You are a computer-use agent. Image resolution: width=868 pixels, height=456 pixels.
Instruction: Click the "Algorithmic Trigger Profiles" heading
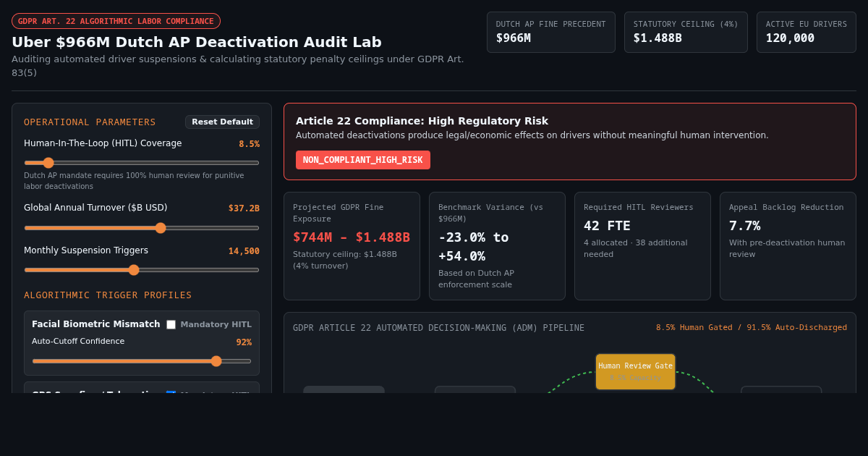(x=108, y=295)
